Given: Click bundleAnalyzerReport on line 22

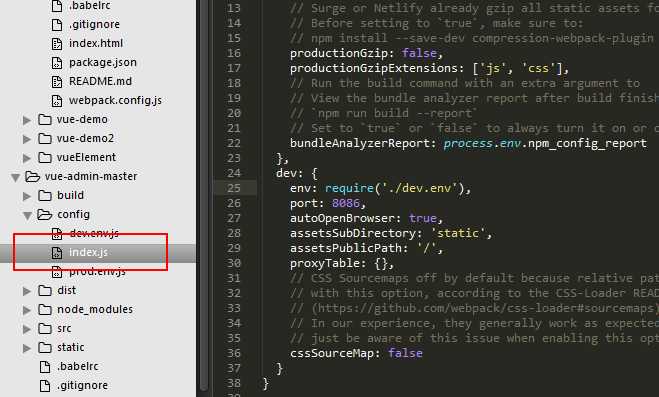Looking at the screenshot, I should (360, 143).
